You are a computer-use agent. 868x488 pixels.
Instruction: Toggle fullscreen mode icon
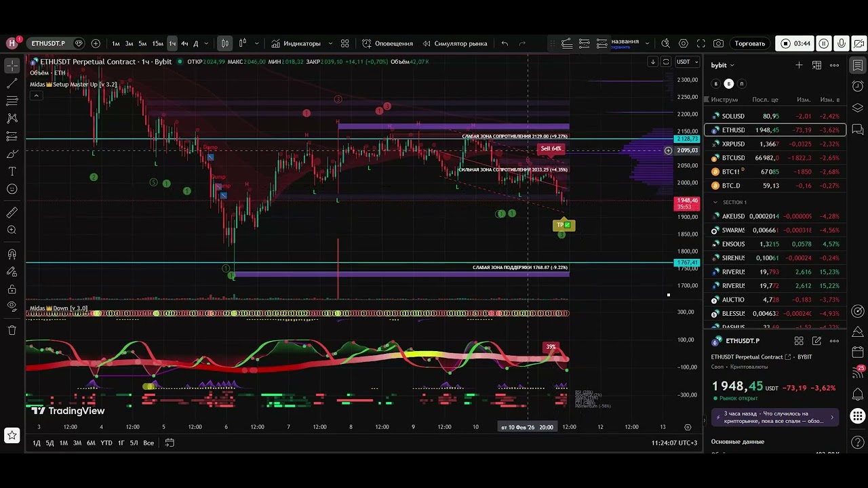701,43
